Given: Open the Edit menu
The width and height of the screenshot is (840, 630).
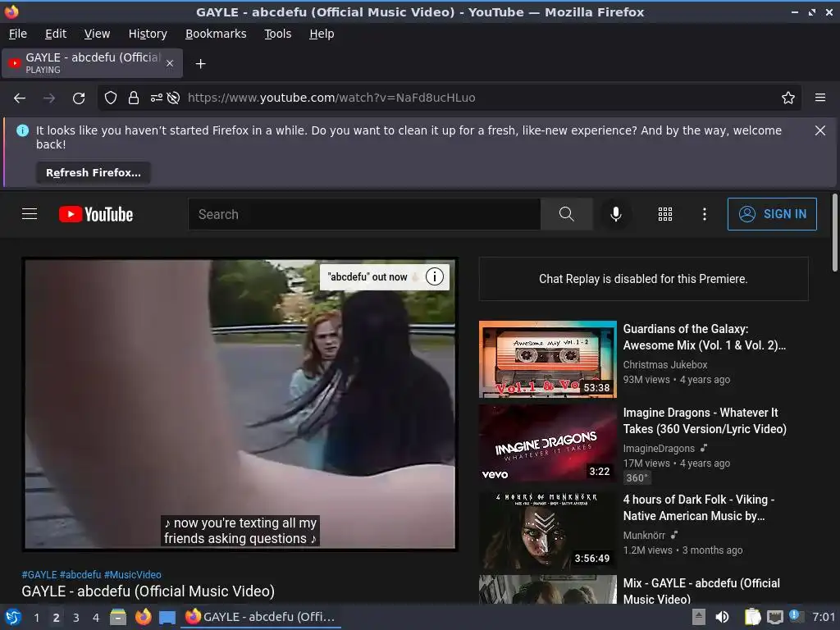Looking at the screenshot, I should (x=56, y=34).
